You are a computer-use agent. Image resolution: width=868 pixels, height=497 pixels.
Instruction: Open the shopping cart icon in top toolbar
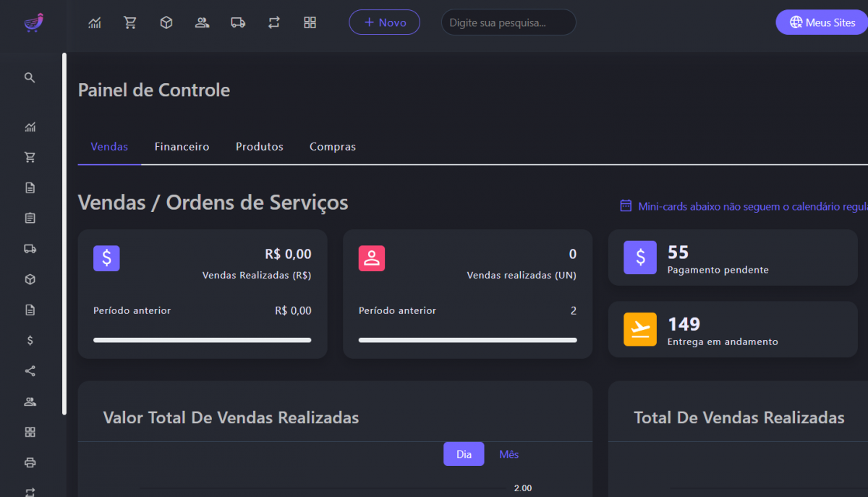pyautogui.click(x=130, y=22)
